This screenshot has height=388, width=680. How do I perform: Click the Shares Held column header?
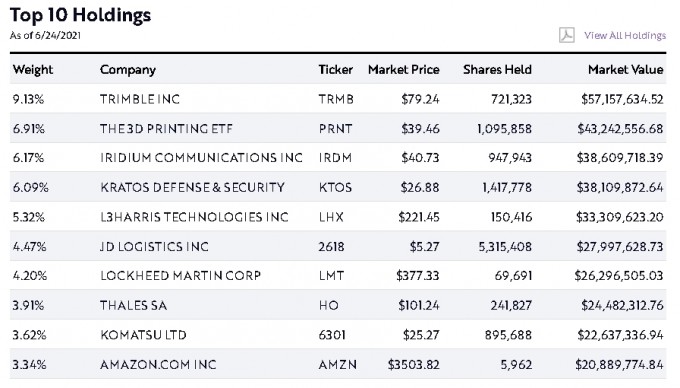click(497, 70)
